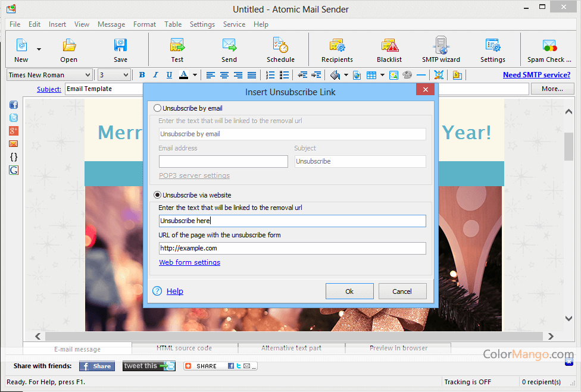581x392 pixels.
Task: Click Italic formatting button
Action: point(155,75)
